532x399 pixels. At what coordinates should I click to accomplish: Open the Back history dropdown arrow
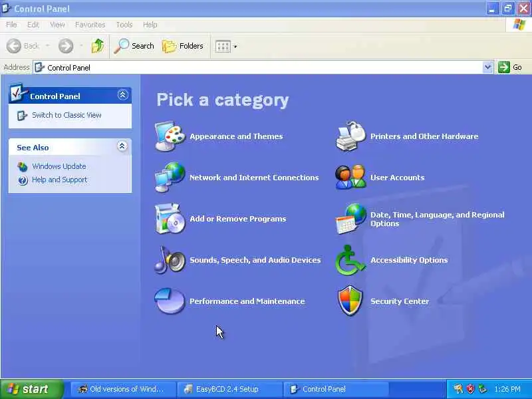(x=47, y=46)
